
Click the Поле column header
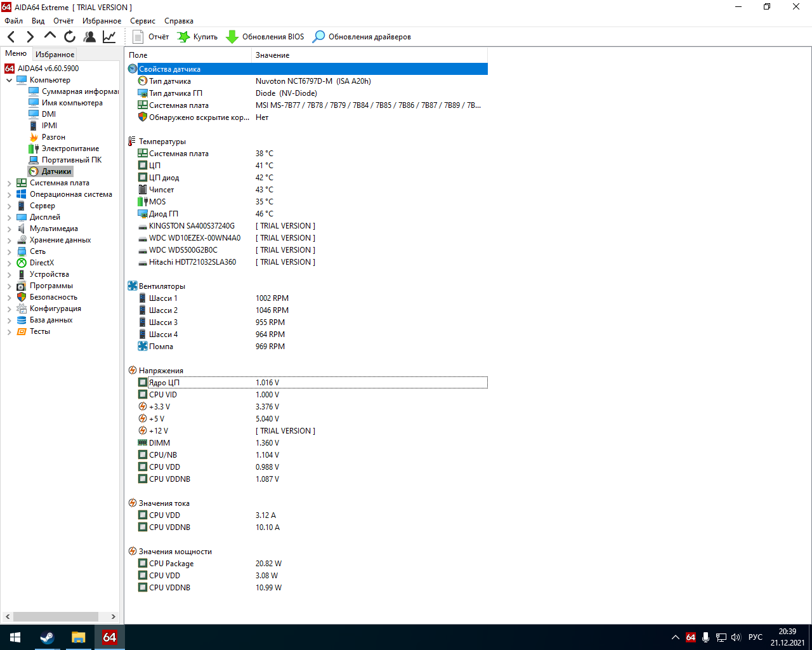coord(188,55)
